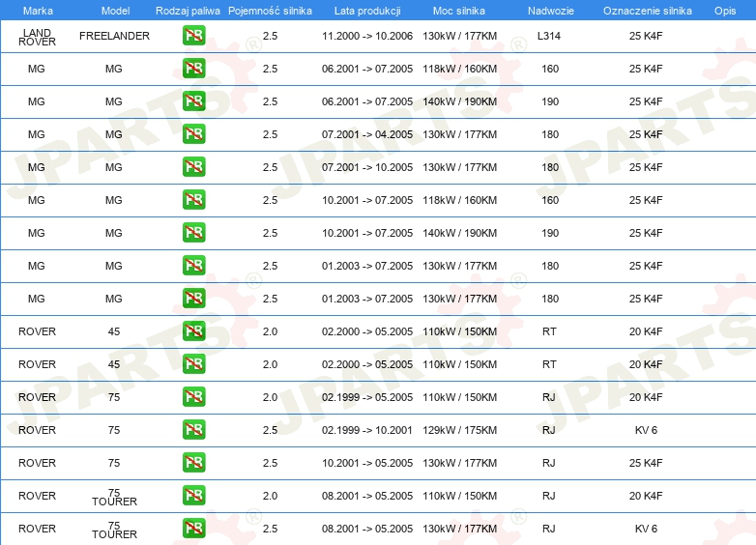Image resolution: width=756 pixels, height=545 pixels.
Task: Click fuel icon in MG 06.2001 118kW row
Action: (x=193, y=69)
